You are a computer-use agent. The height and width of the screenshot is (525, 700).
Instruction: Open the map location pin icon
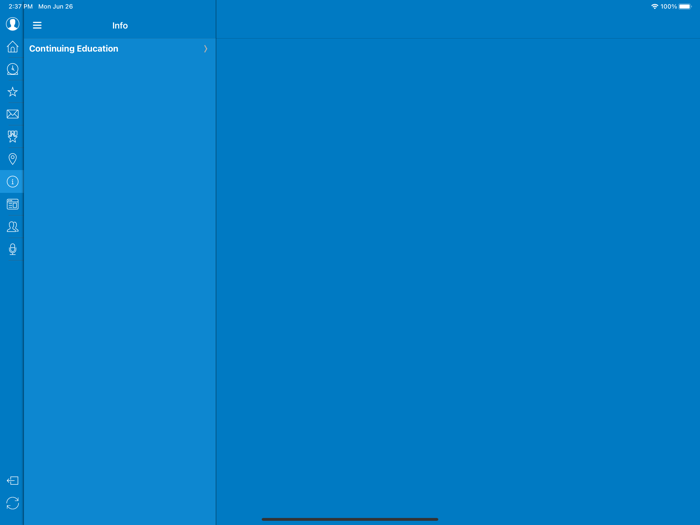(x=12, y=159)
